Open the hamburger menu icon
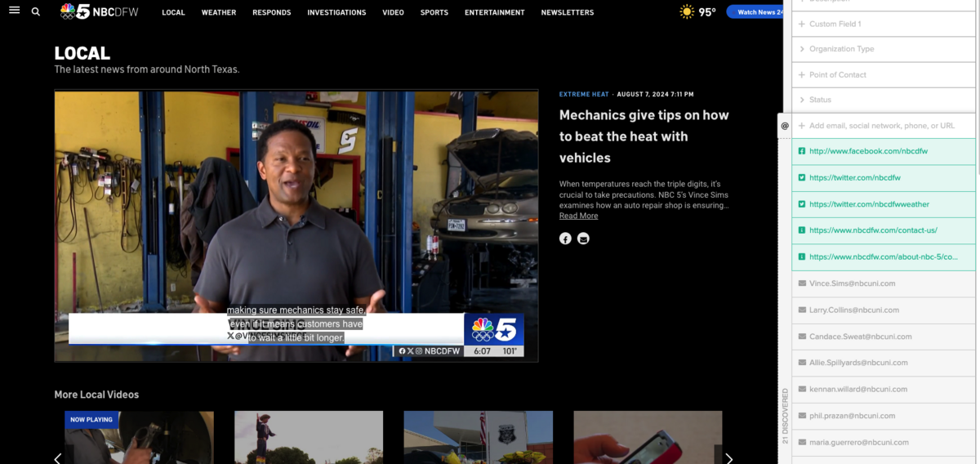980x464 pixels. 14,11
